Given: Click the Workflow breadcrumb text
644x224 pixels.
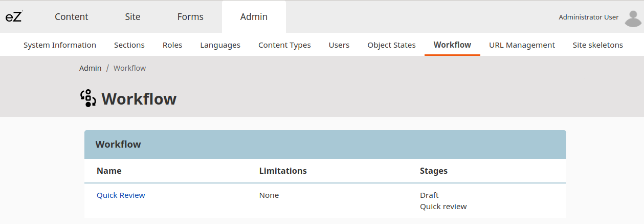Looking at the screenshot, I should point(129,68).
